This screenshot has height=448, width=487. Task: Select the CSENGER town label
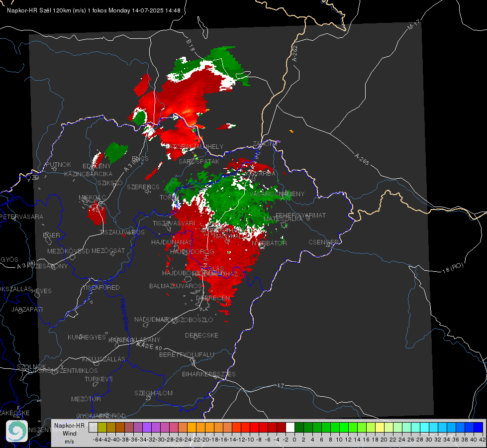coord(324,242)
